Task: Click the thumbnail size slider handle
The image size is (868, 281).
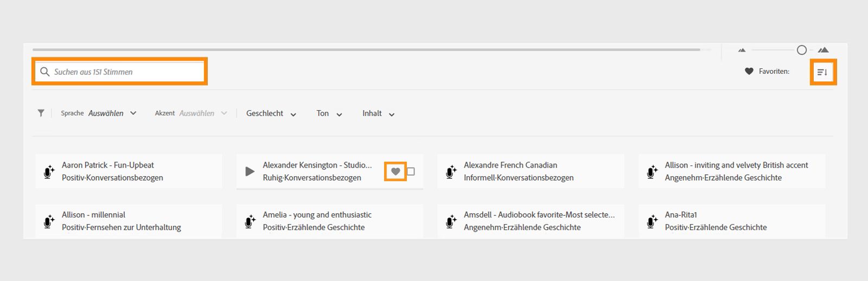Action: (801, 50)
